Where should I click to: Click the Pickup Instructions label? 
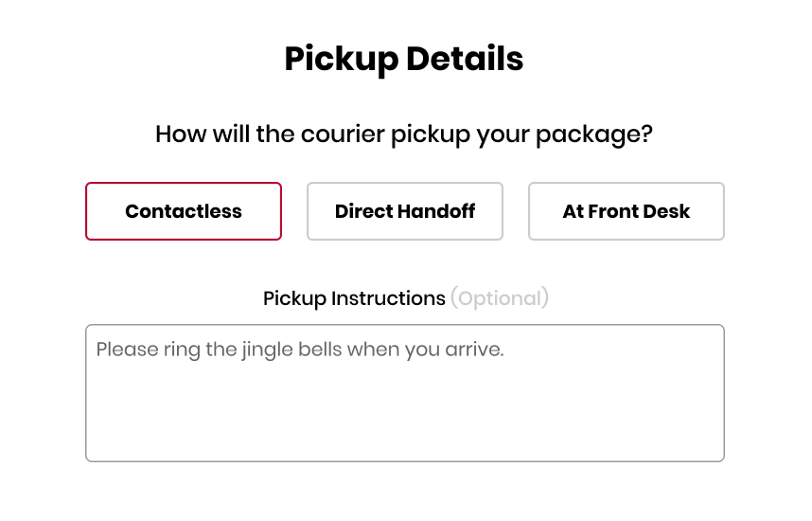(x=354, y=298)
